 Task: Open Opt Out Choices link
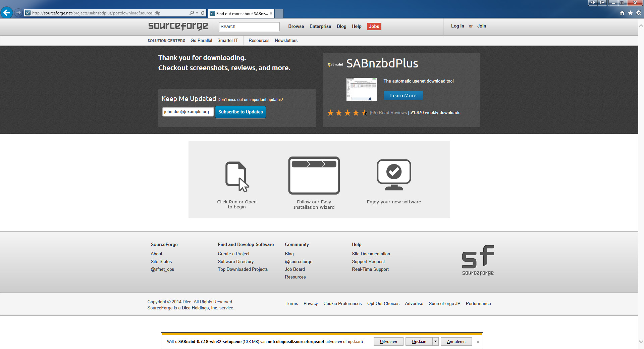(383, 303)
